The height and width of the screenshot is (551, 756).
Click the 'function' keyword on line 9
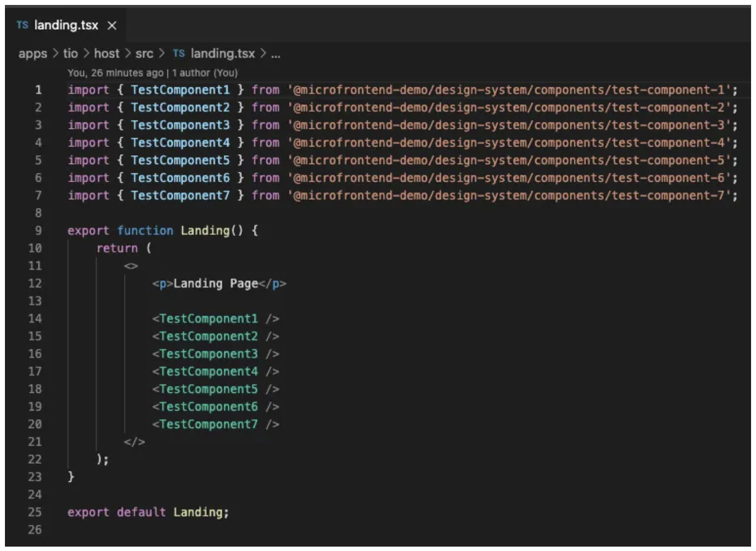click(145, 230)
